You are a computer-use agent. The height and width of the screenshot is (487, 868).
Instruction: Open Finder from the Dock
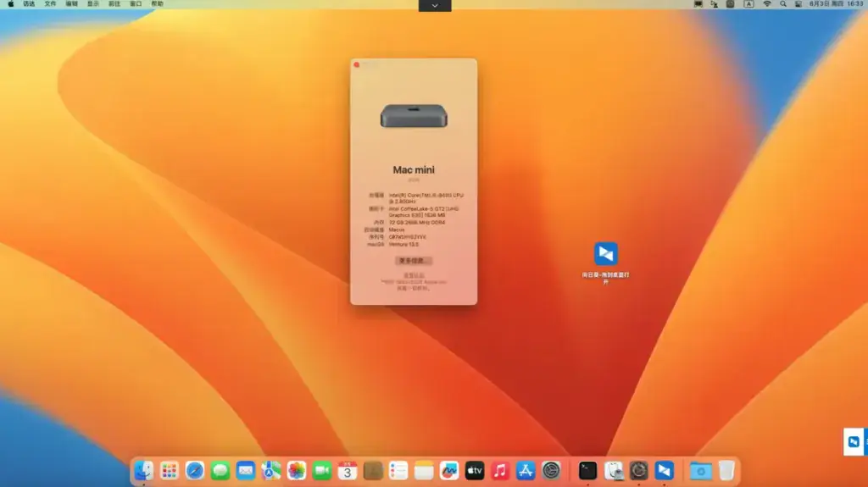click(x=144, y=470)
